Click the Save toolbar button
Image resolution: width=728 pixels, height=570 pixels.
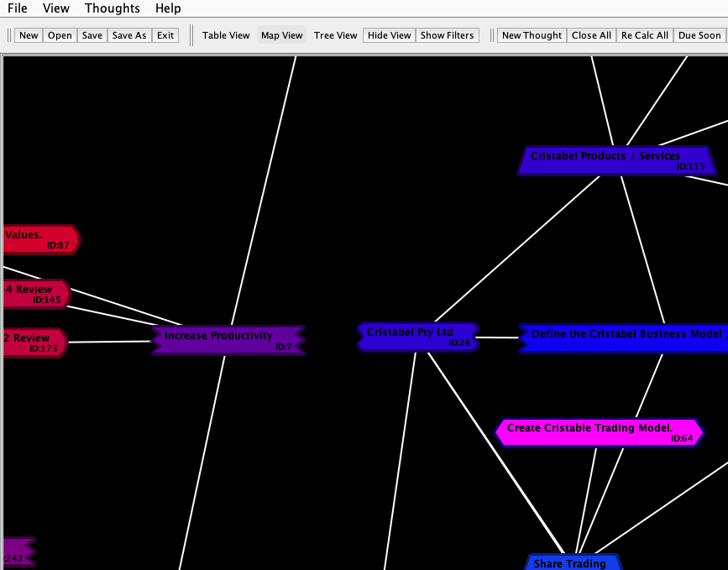click(92, 35)
